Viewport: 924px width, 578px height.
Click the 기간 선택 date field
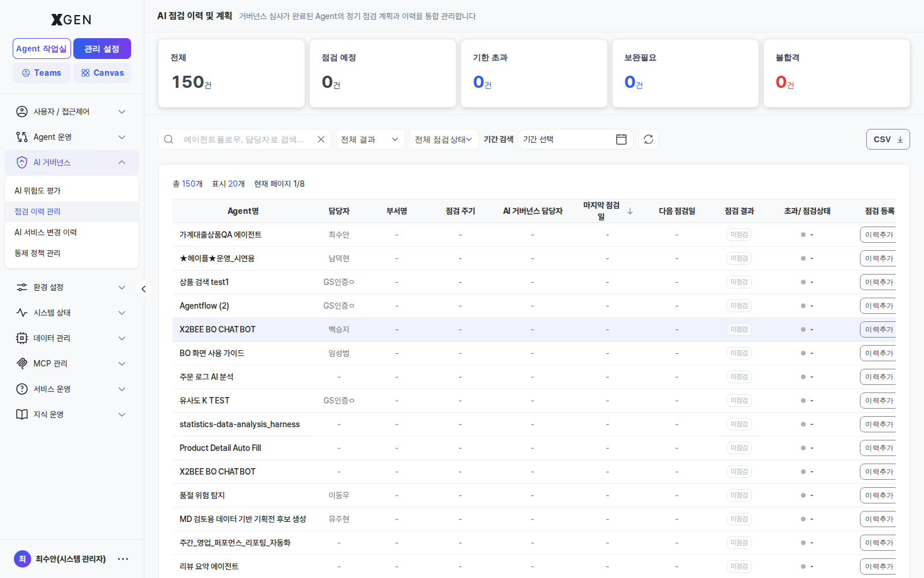(576, 139)
